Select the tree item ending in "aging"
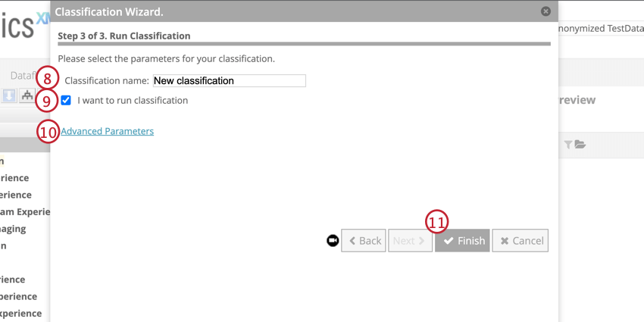644x322 pixels. point(14,228)
